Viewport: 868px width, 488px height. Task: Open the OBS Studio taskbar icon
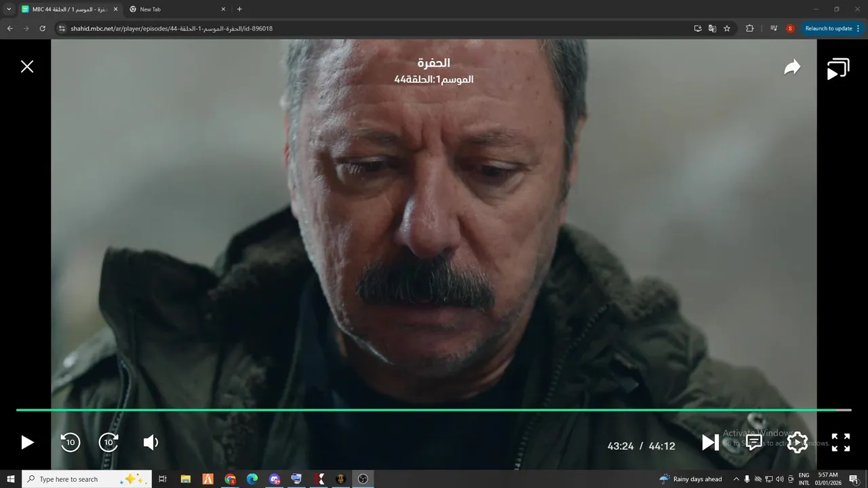coord(363,479)
